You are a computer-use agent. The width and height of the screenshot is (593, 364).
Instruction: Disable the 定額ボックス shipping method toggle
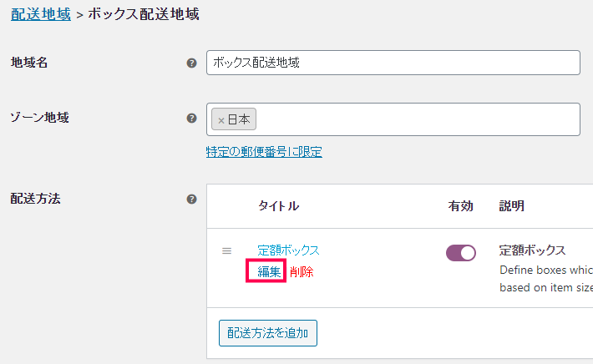click(x=461, y=252)
